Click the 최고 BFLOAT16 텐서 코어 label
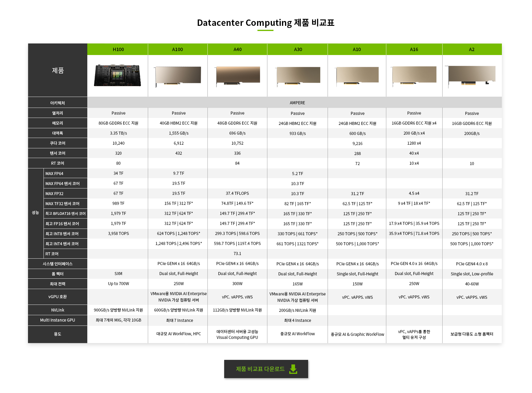Image resolution: width=532 pixels, height=393 pixels. (x=65, y=214)
